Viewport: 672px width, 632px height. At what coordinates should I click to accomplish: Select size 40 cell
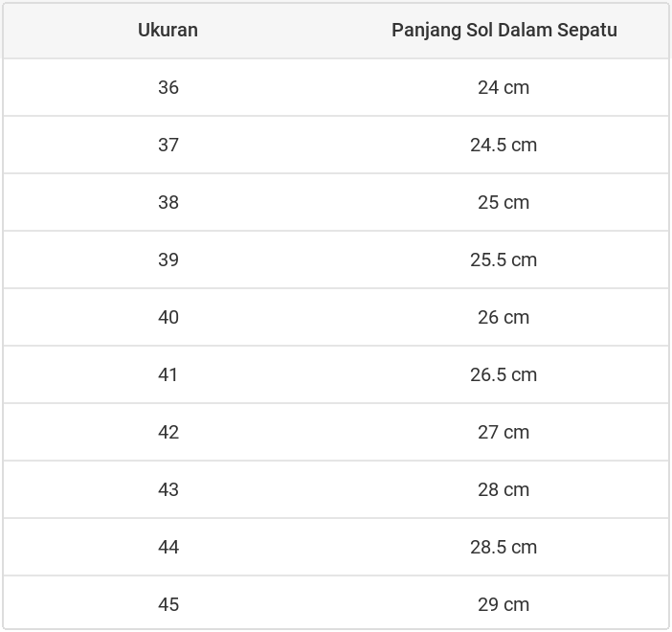coord(168,317)
